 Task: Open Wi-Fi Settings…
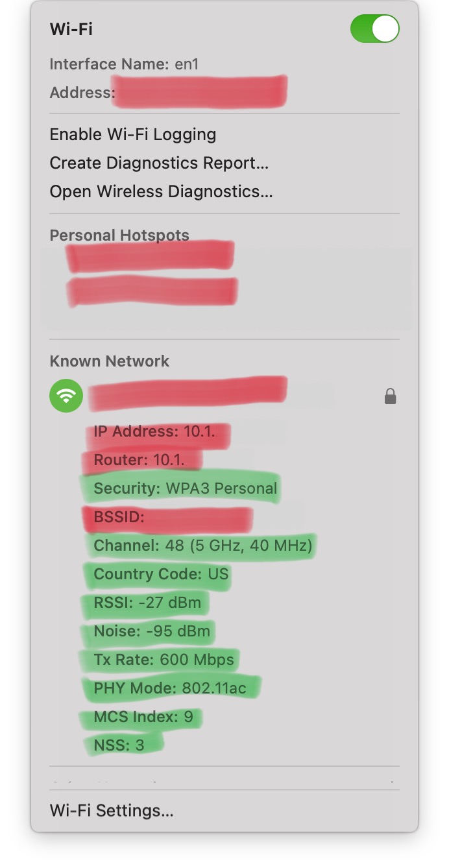tap(112, 810)
